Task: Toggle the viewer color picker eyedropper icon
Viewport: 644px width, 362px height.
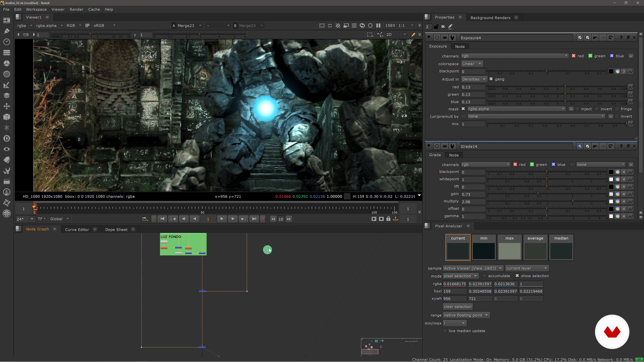Action: coord(413,35)
